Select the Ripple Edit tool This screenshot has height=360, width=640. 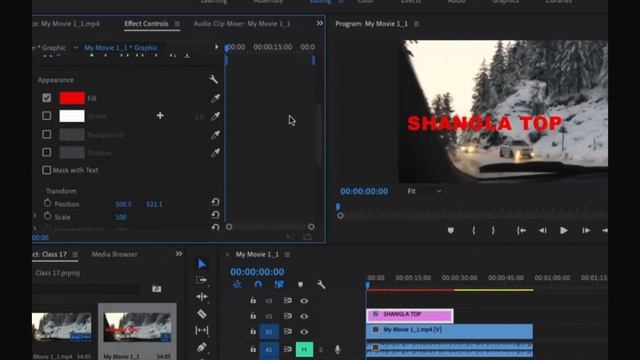(202, 297)
